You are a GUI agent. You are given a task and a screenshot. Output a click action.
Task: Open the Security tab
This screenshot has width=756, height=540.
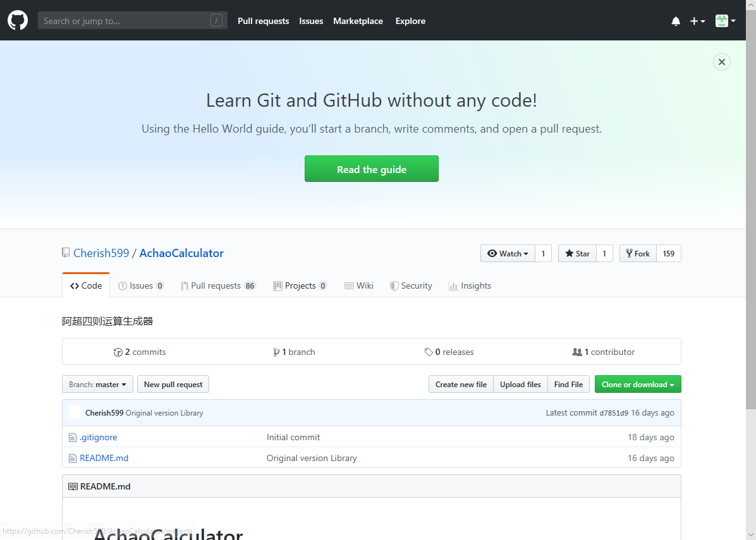[411, 285]
